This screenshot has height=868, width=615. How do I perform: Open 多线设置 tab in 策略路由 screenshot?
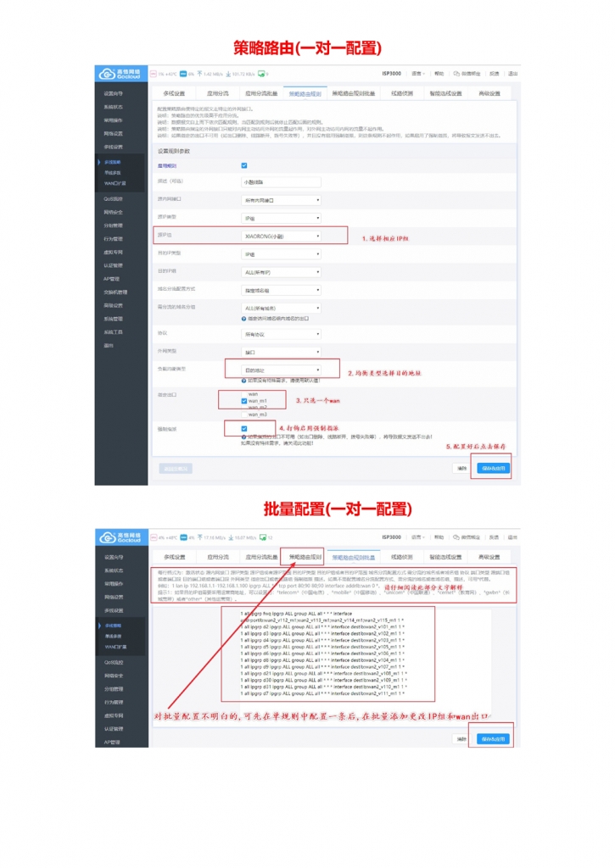click(x=174, y=93)
